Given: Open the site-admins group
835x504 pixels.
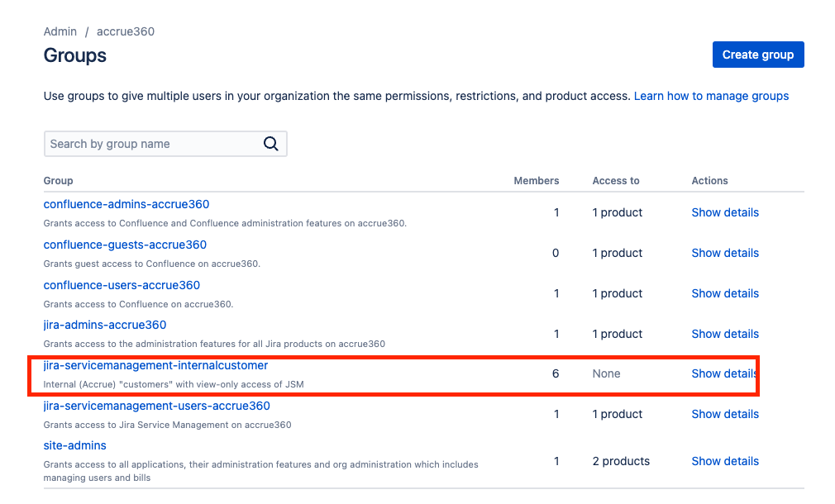Looking at the screenshot, I should click(x=75, y=445).
